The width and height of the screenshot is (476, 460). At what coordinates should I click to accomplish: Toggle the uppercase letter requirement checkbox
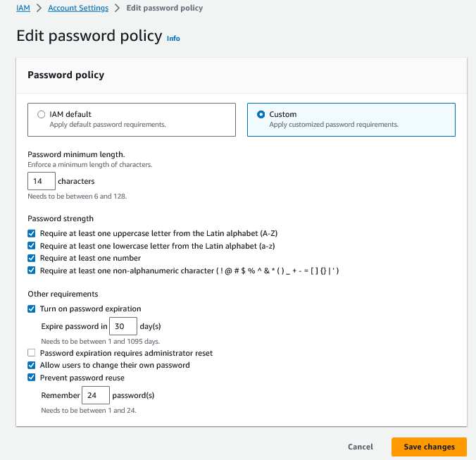click(x=32, y=233)
